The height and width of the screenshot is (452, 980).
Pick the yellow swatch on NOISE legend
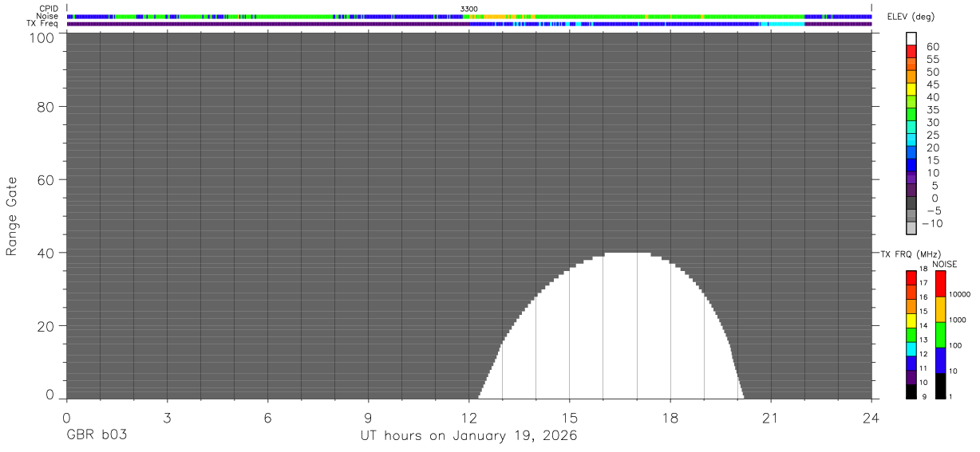click(x=940, y=309)
